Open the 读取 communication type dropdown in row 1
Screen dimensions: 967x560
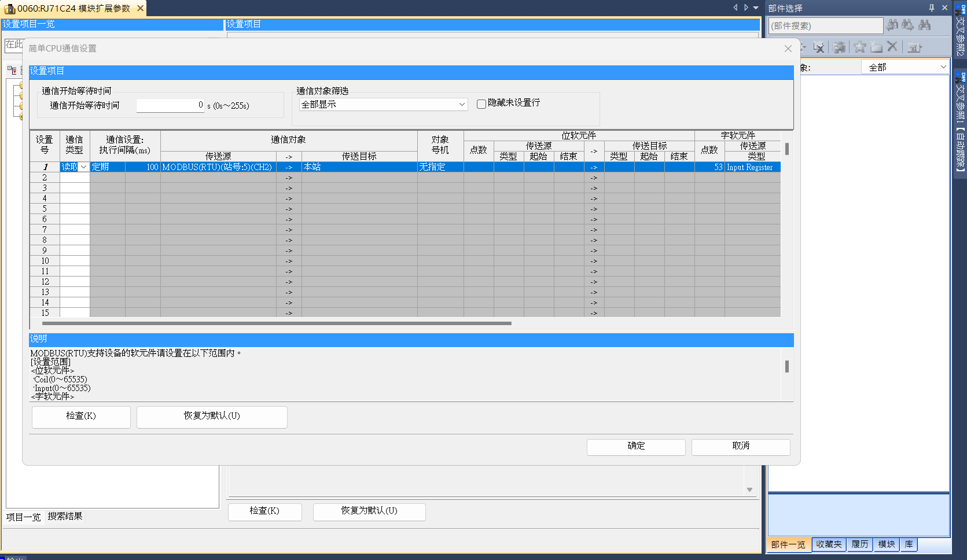pos(84,167)
